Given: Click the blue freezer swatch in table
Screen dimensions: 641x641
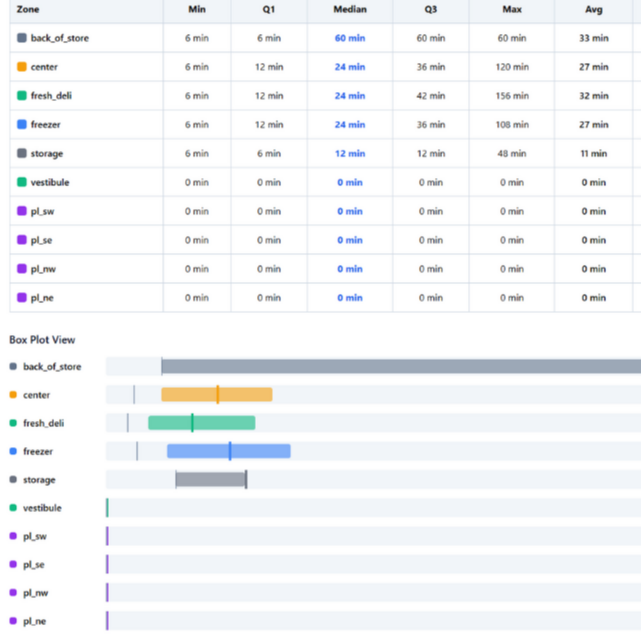Looking at the screenshot, I should [22, 124].
